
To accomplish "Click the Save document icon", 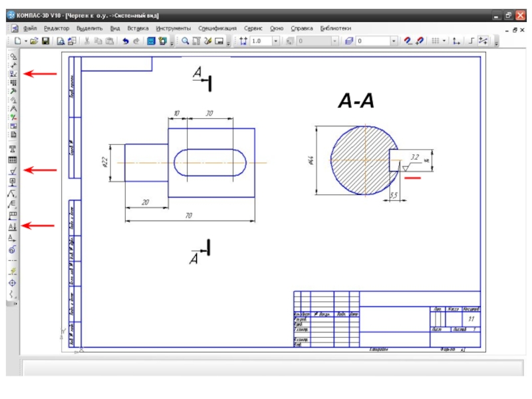I will click(45, 41).
